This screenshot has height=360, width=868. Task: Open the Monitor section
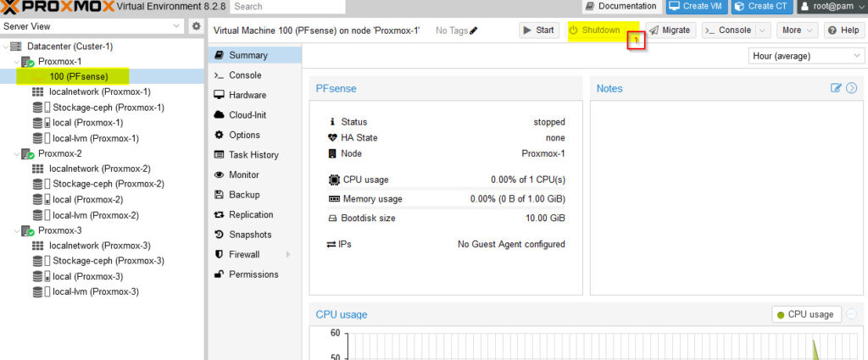255,174
